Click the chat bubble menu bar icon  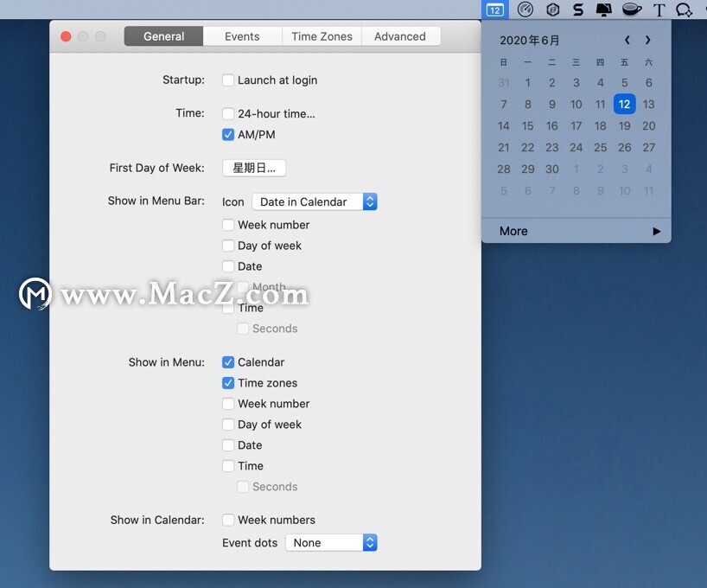[684, 10]
